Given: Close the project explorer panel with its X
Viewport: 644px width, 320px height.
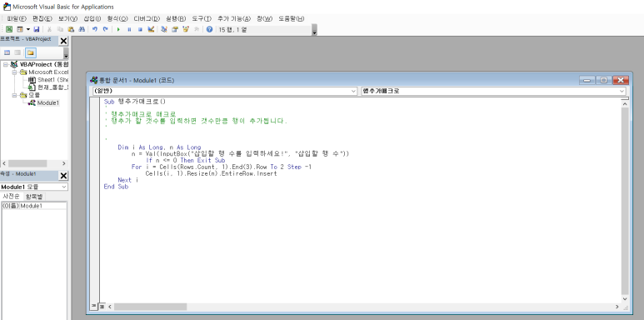Looking at the screenshot, I should click(63, 41).
